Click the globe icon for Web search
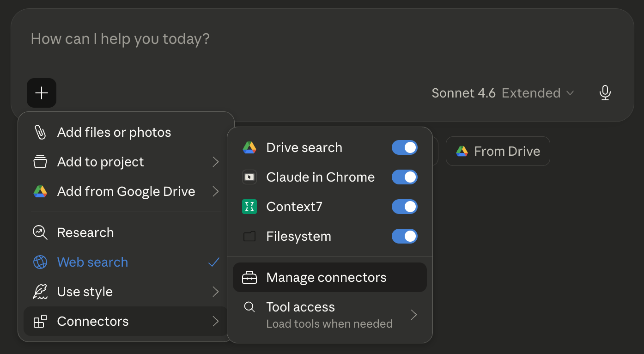 [40, 262]
